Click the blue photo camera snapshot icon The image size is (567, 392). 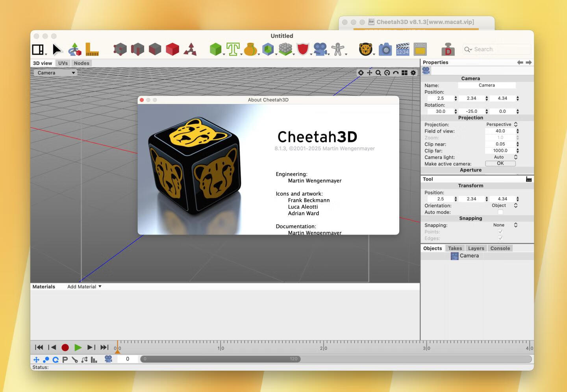click(385, 49)
